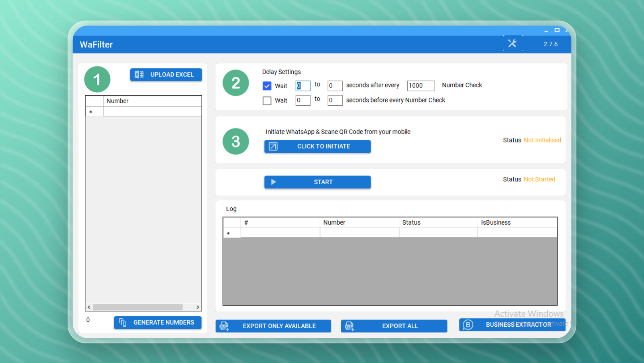Viewport: 644px width, 363px height.
Task: Click the Business Extractor B icon
Action: 468,325
